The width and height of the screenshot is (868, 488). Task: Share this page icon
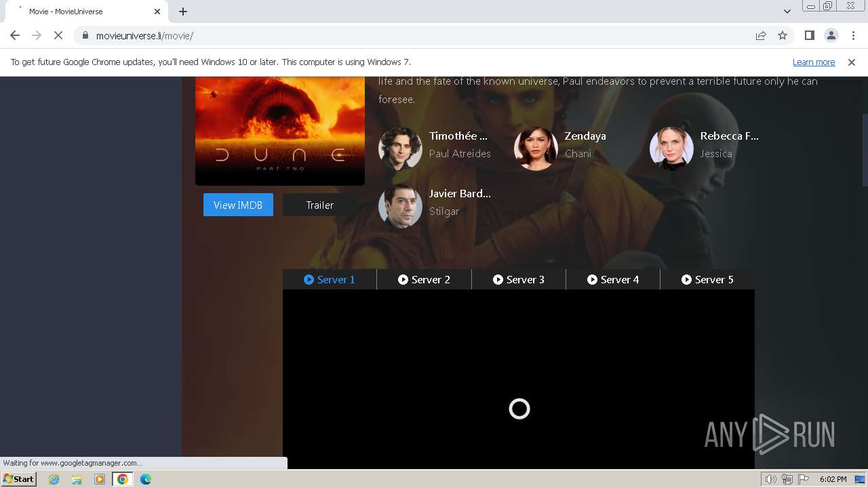pyautogui.click(x=761, y=36)
